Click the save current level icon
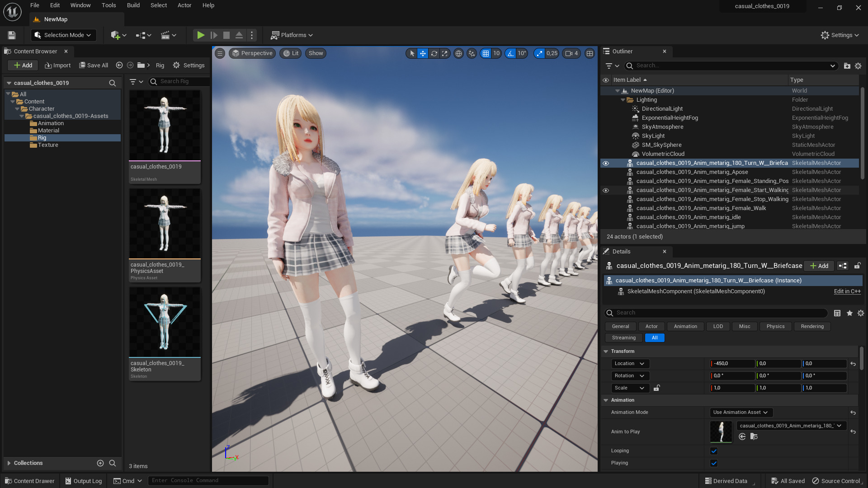 click(12, 35)
